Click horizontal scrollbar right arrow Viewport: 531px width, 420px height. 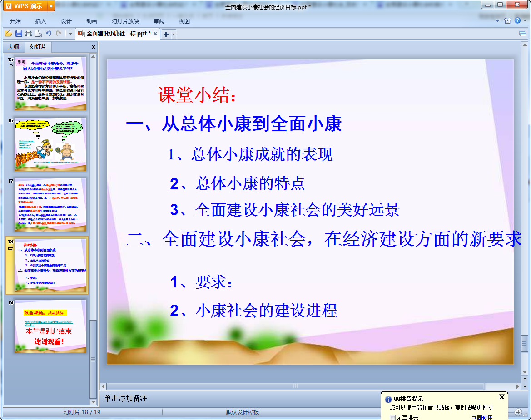pos(517,386)
